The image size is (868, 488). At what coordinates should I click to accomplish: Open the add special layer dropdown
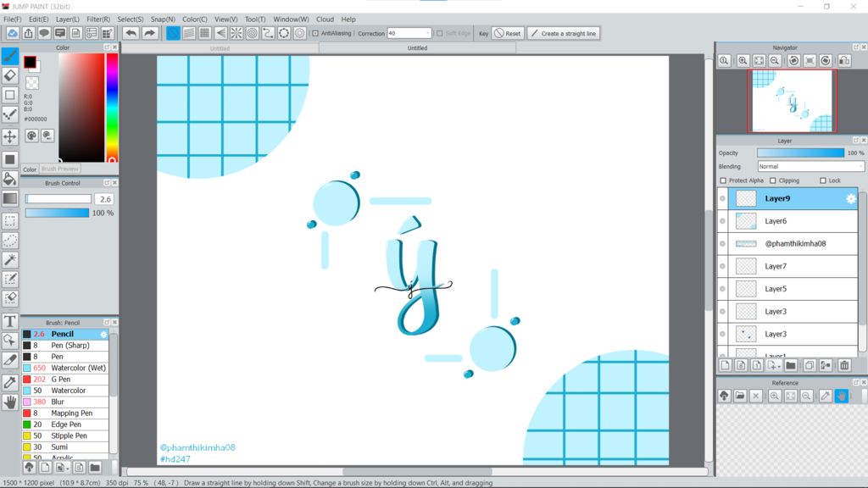(773, 365)
